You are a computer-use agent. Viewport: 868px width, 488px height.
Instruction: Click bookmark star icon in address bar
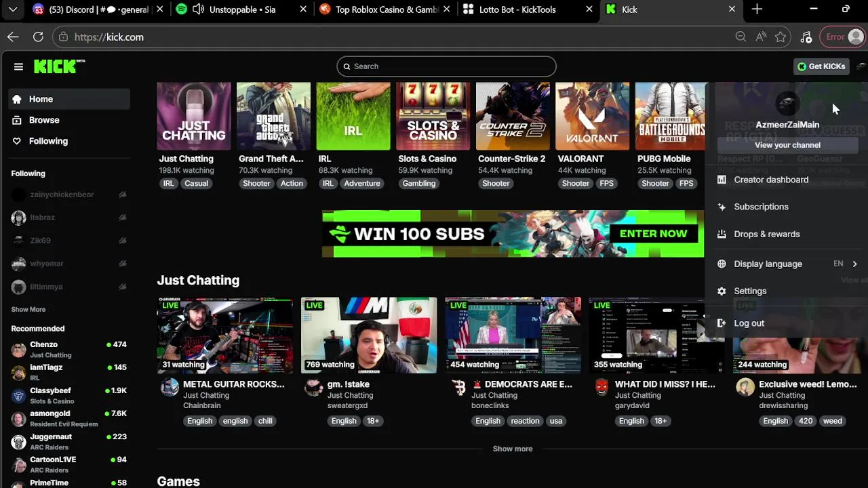[781, 37]
